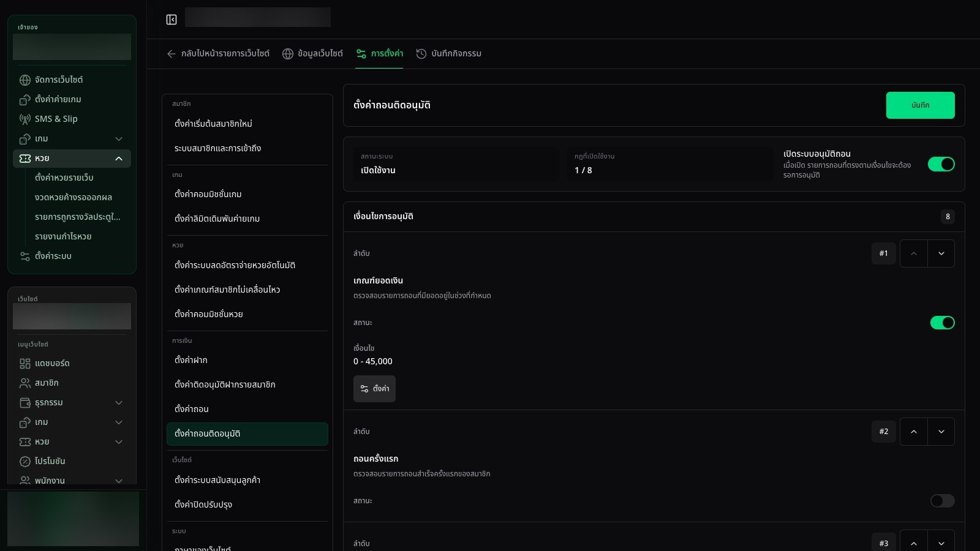Click the แดชบอร์ด grid icon
Viewport: 980px width, 551px height.
click(25, 364)
